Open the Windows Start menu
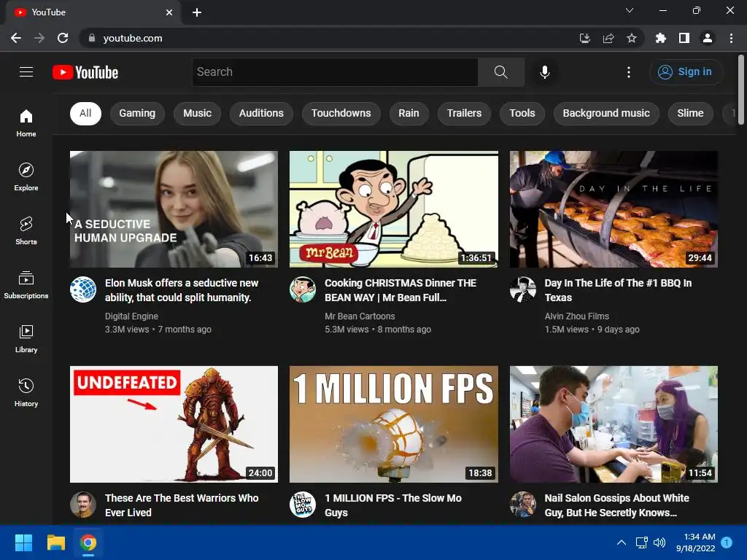 [23, 542]
